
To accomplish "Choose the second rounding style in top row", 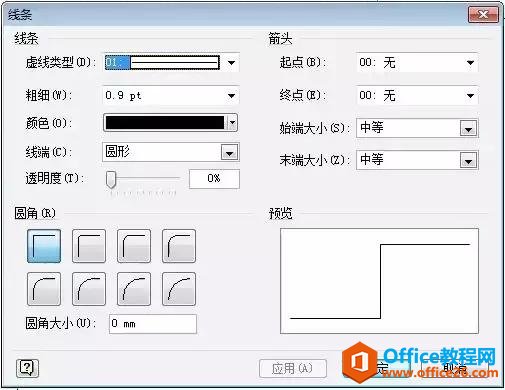I will 89,246.
